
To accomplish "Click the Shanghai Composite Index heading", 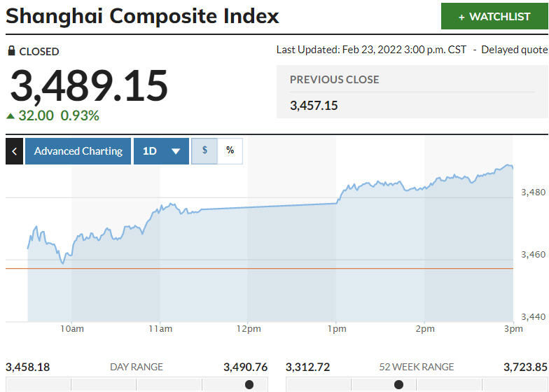I will tap(143, 16).
